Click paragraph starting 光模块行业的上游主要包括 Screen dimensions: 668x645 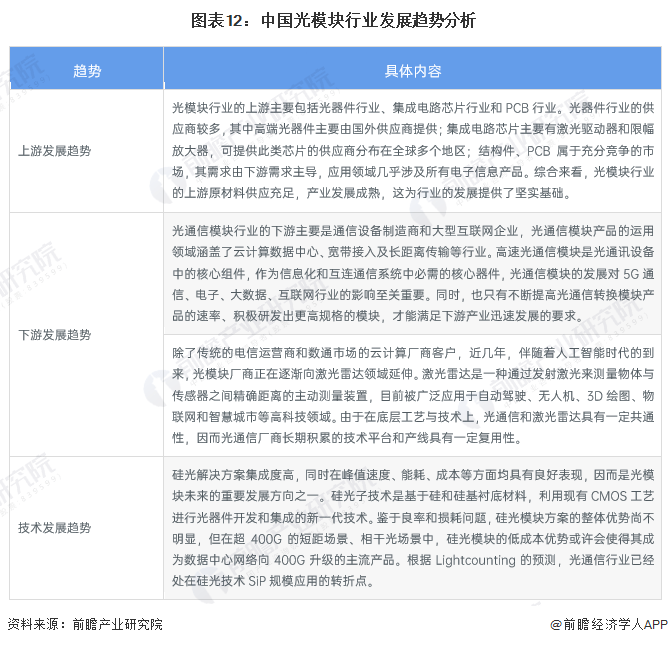click(x=413, y=150)
